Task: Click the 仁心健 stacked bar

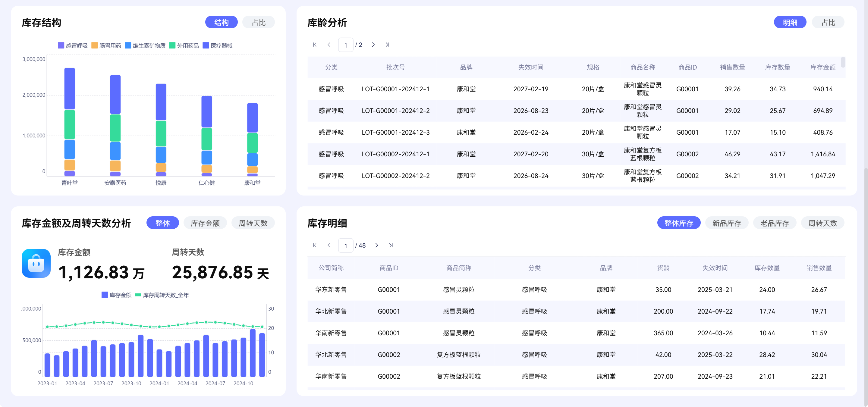Action: [206, 136]
